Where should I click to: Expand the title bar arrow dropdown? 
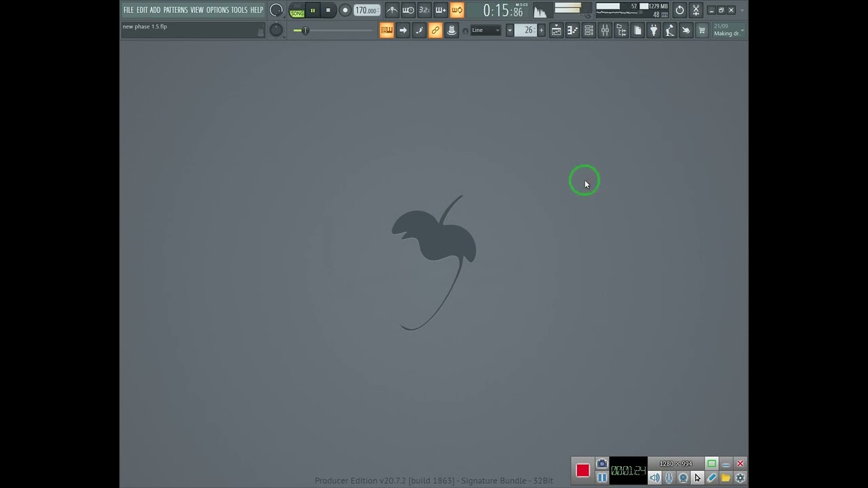pyautogui.click(x=742, y=10)
